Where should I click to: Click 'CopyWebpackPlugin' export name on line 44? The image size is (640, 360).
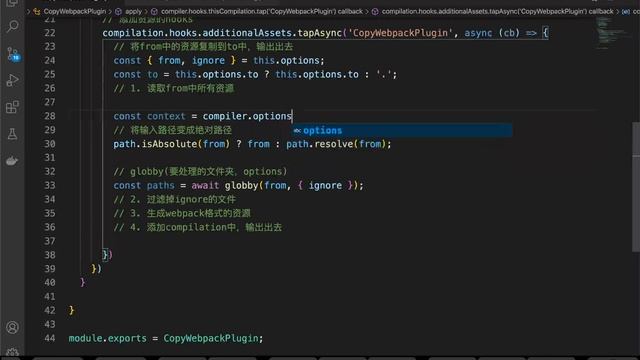tap(211, 338)
